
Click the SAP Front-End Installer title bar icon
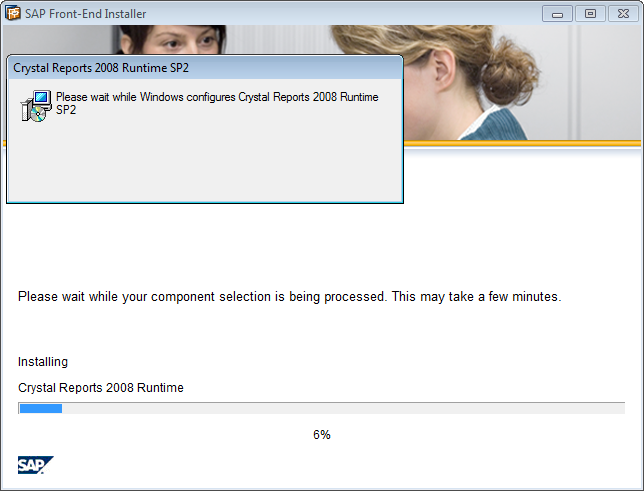pyautogui.click(x=13, y=13)
